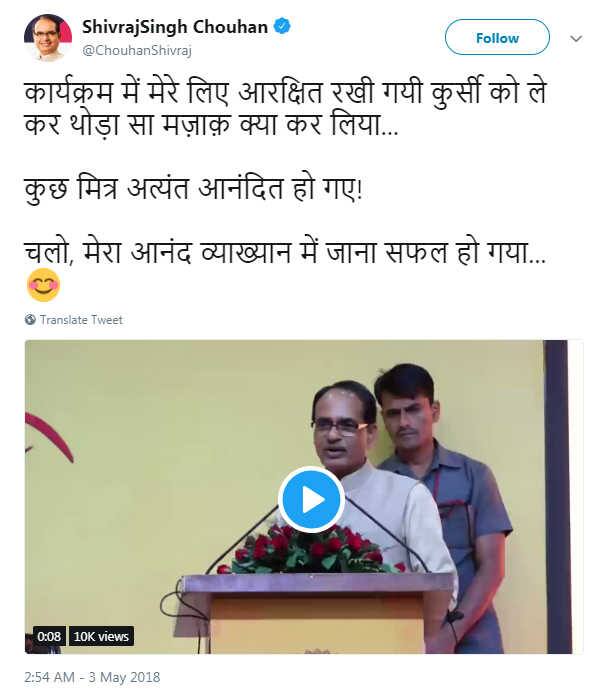The image size is (609, 692).
Task: Click the second tweet line ending with कर लिया
Action: 211,124
